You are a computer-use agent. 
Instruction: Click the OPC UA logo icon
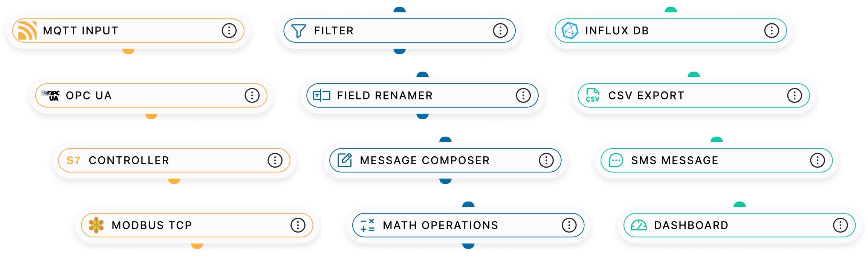coord(50,96)
